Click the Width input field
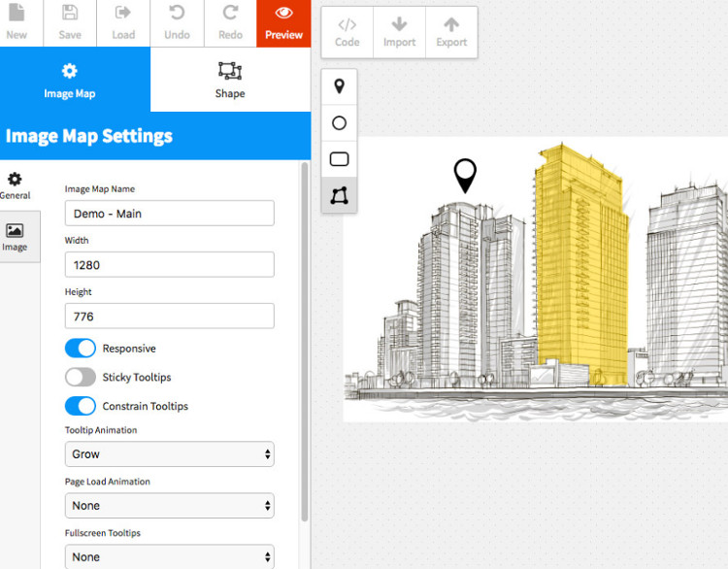Viewport: 728px width, 569px height. point(170,265)
